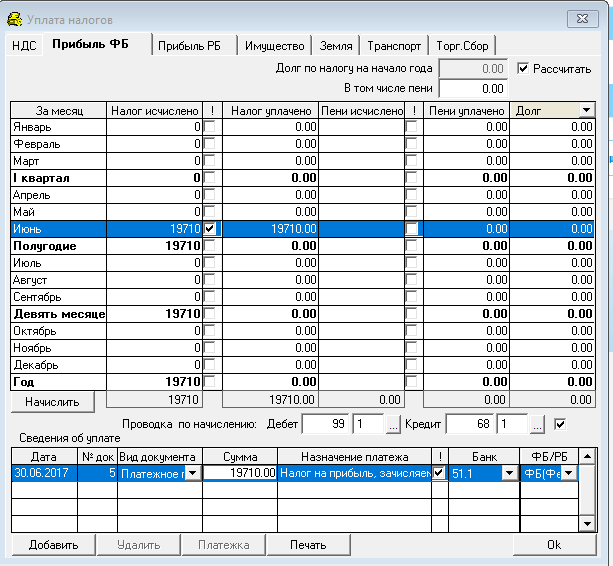Expand the ФБ/РБ dropdown
This screenshot has width=613, height=566.
click(569, 473)
